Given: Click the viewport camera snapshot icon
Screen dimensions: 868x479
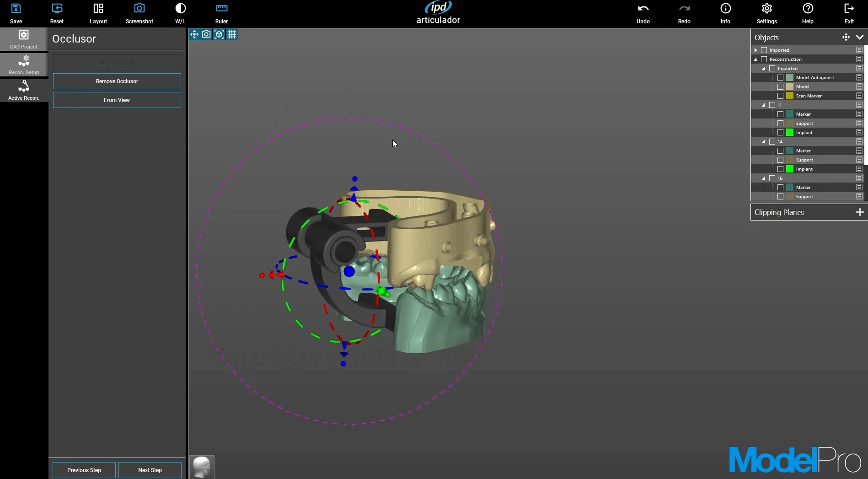Looking at the screenshot, I should point(206,34).
